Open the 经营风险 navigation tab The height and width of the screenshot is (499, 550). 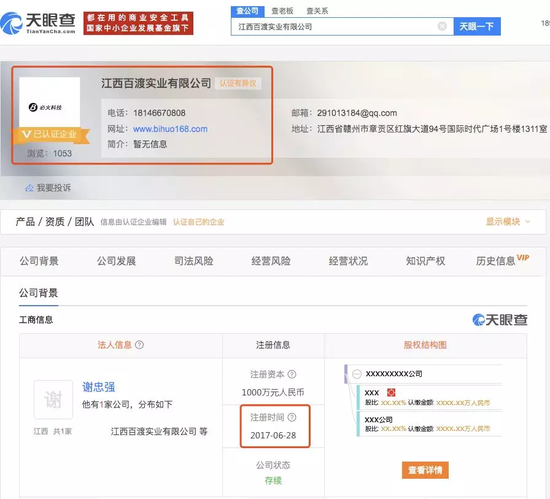pyautogui.click(x=271, y=261)
